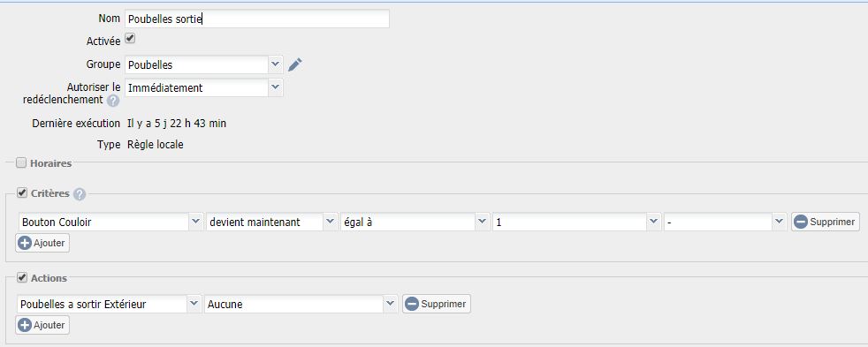868x347 pixels.
Task: Open the Aucune action dropdown
Action: (x=301, y=304)
